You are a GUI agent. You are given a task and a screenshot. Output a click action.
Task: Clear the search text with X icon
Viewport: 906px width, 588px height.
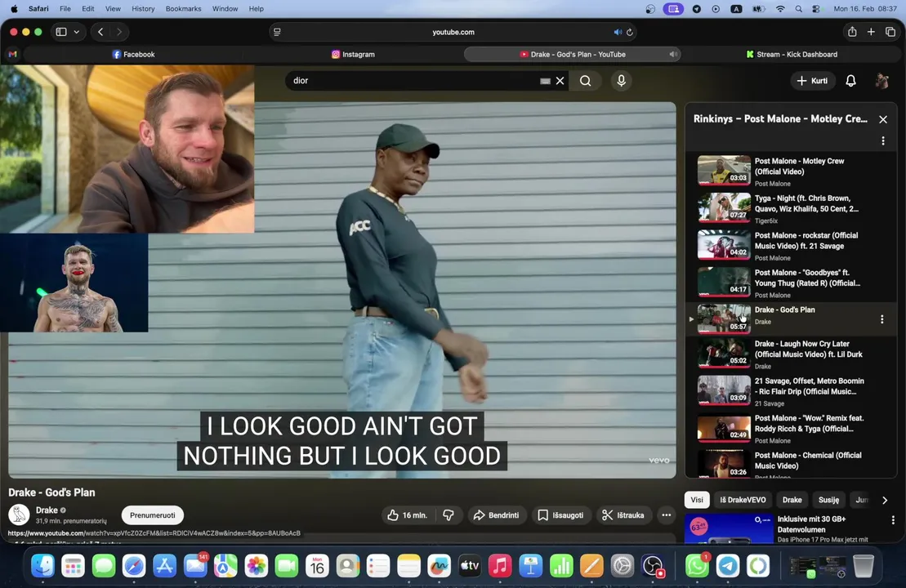[560, 81]
